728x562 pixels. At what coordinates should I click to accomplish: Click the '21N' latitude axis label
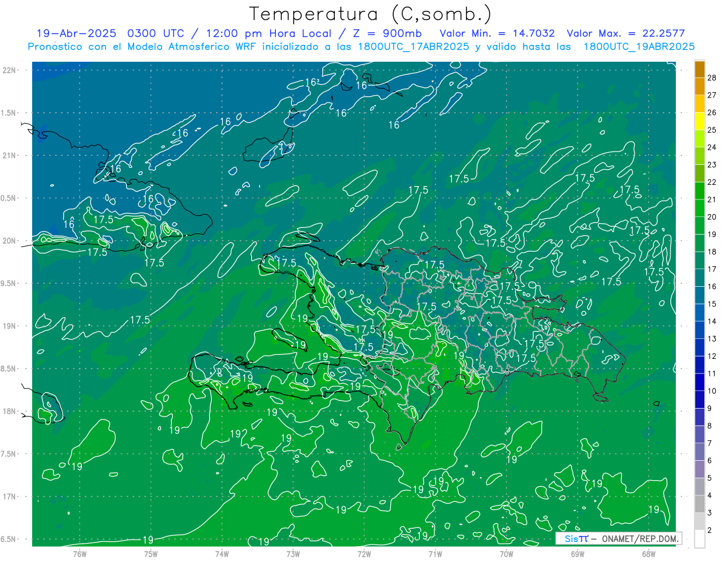click(10, 155)
